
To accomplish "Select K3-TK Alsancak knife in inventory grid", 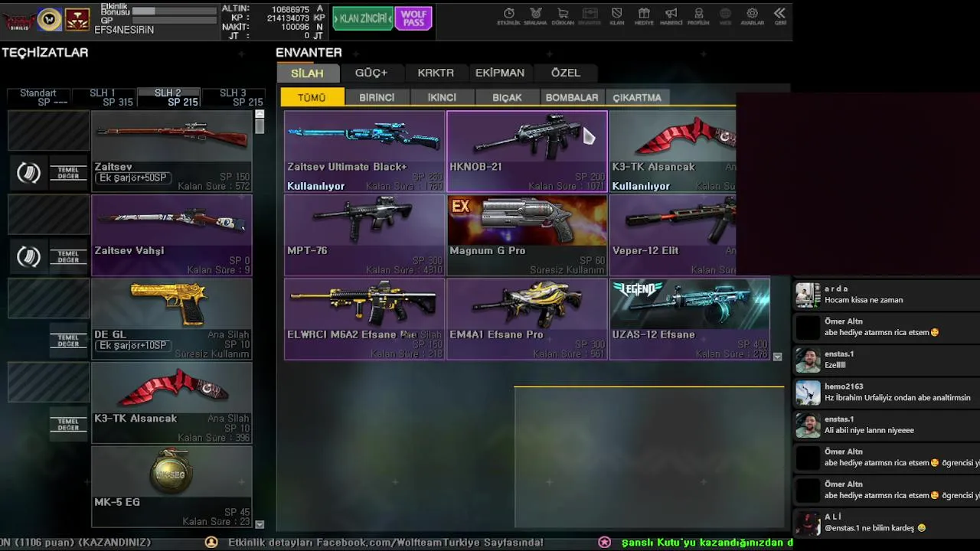I will pos(672,152).
